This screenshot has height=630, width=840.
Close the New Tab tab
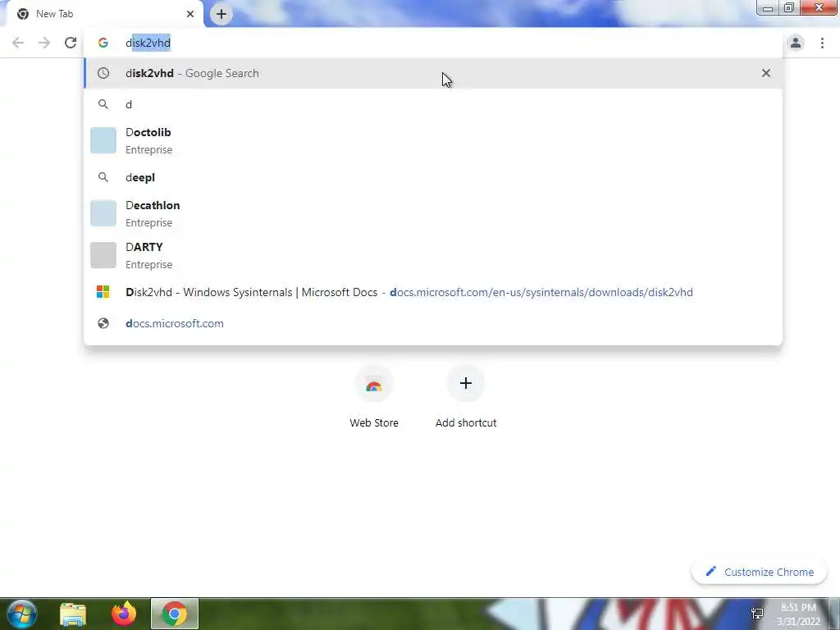(x=190, y=14)
